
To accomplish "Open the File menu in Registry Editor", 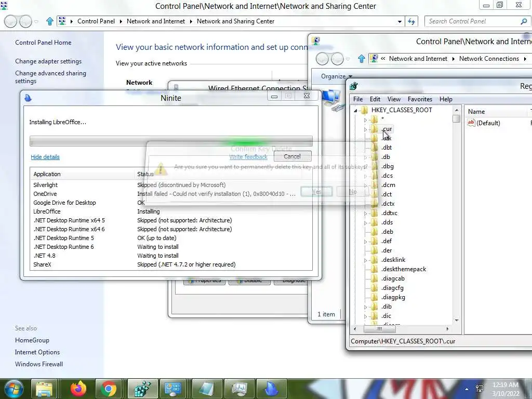I will pos(358,99).
